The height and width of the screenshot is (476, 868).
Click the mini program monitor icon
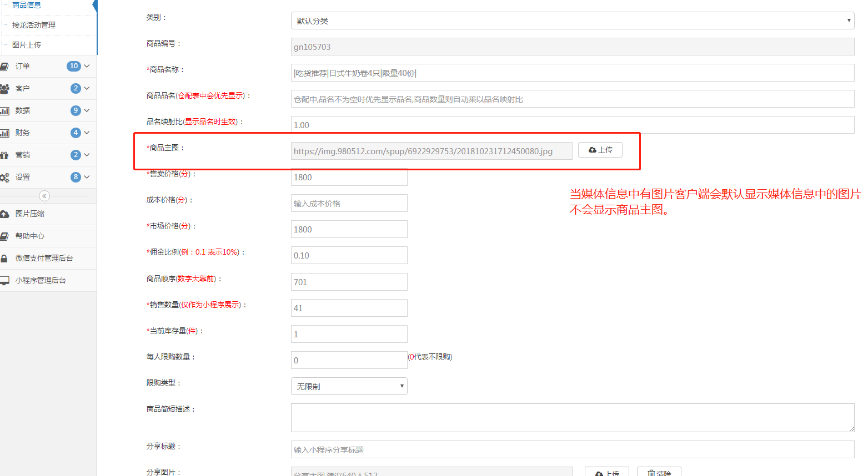[x=4, y=281]
